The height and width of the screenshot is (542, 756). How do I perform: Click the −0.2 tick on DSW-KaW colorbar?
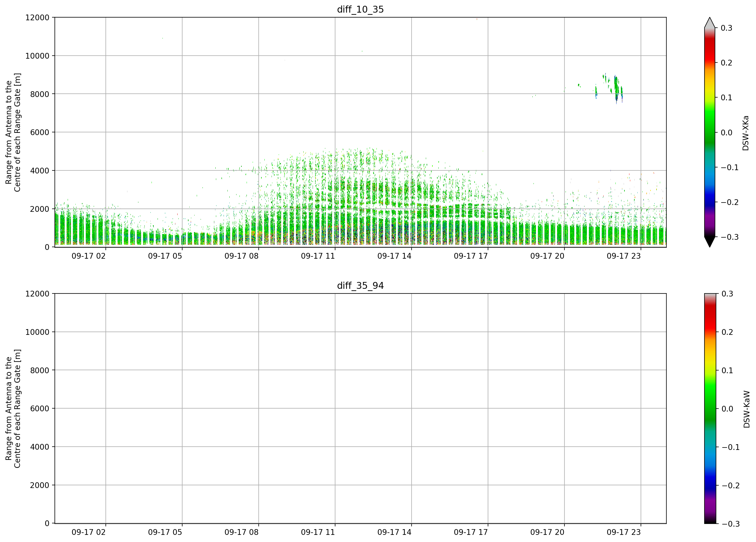coord(730,486)
